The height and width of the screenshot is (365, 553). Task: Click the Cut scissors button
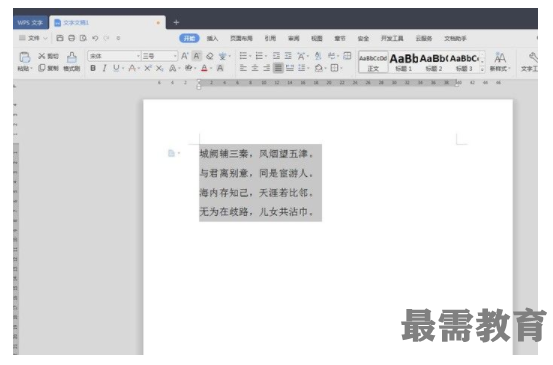(48, 56)
